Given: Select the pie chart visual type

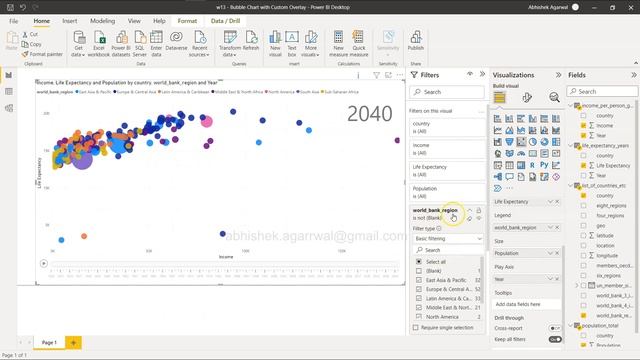Looking at the screenshot, I should pos(533,142).
